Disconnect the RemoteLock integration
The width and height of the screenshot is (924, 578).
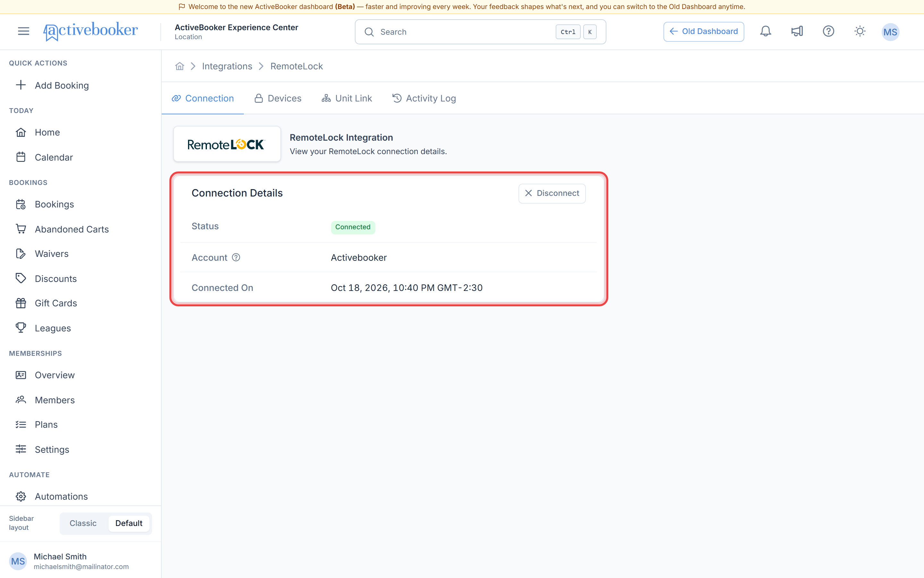tap(552, 193)
